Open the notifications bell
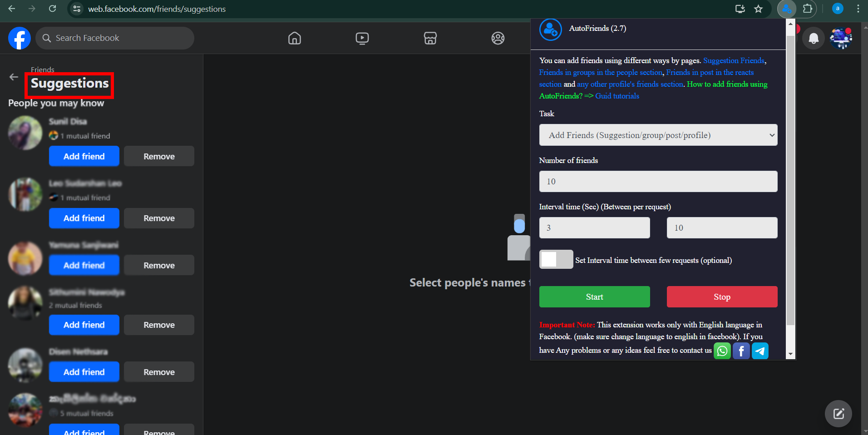 pos(813,38)
